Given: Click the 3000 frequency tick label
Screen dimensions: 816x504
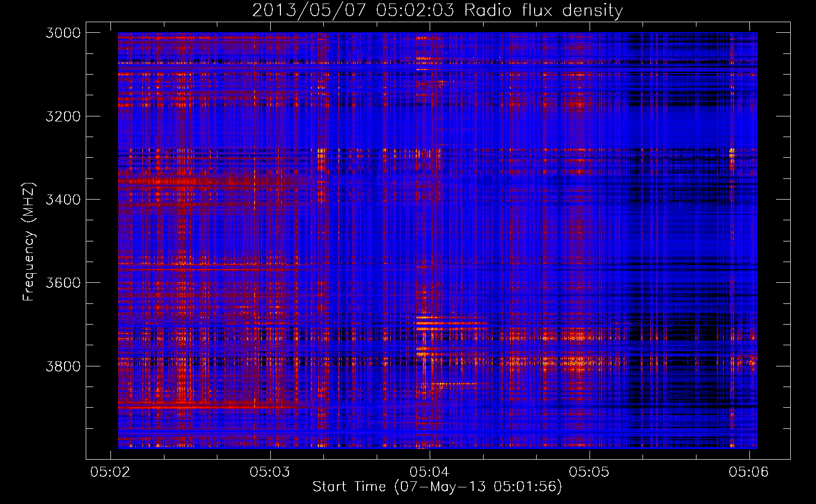Looking at the screenshot, I should 63,33.
